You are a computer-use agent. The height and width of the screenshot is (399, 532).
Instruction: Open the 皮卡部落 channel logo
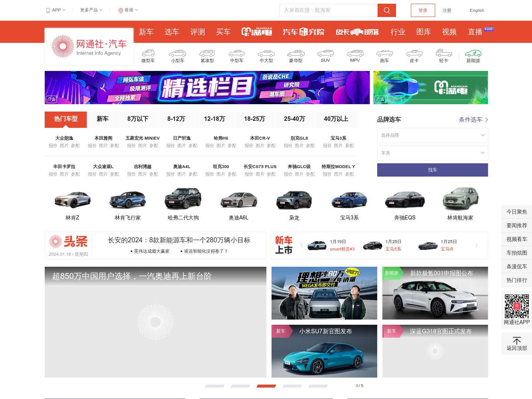(x=357, y=32)
